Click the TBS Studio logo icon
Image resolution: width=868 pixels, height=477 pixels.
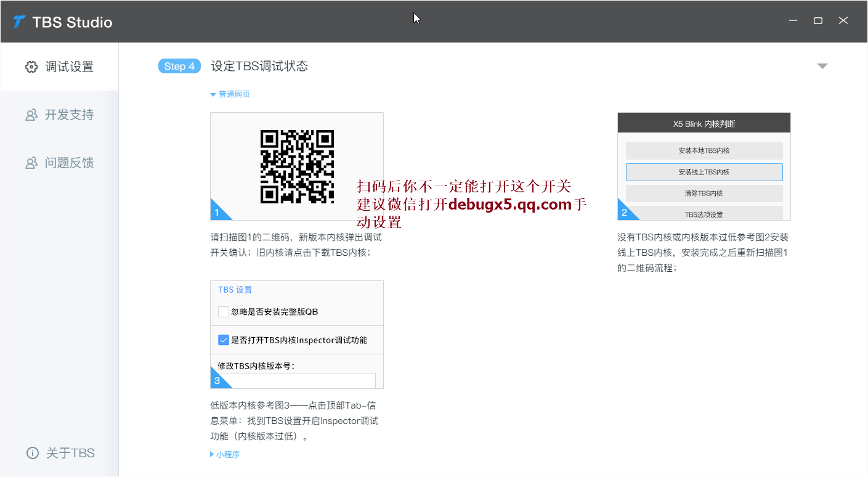point(19,22)
